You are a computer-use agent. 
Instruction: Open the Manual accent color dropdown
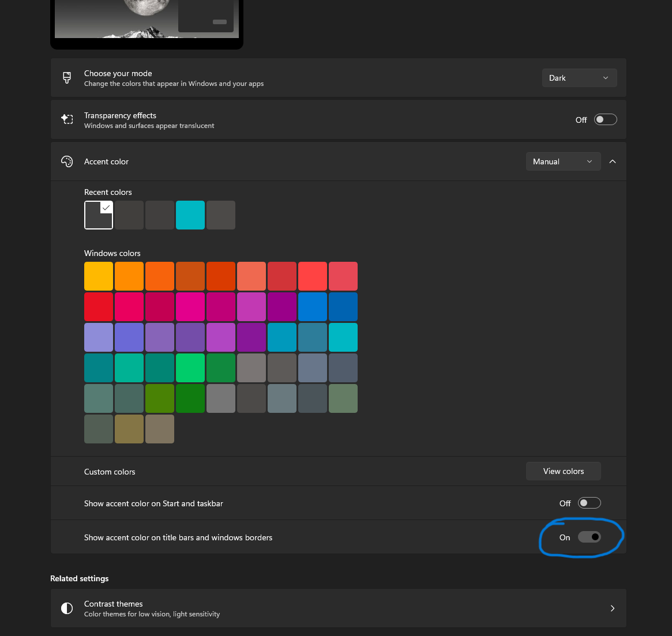tap(563, 161)
